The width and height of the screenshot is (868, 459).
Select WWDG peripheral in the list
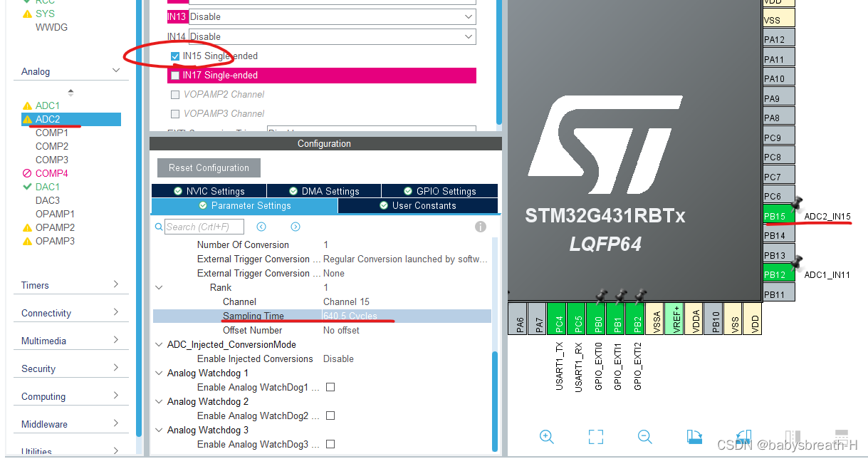pyautogui.click(x=52, y=27)
